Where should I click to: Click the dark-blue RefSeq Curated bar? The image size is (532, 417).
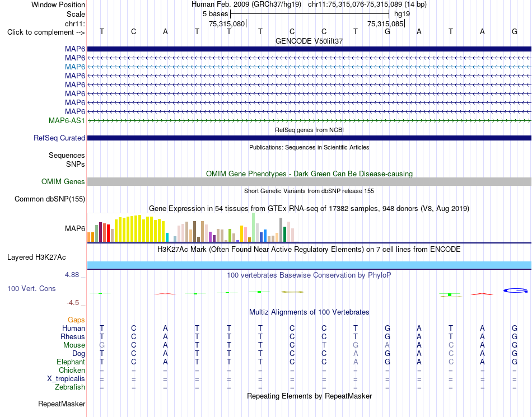tap(309, 138)
